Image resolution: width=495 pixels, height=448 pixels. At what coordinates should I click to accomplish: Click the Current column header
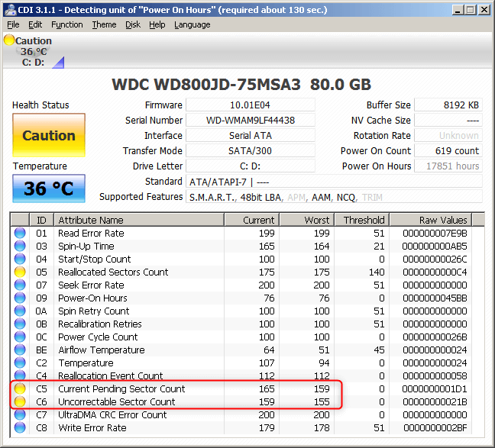click(x=252, y=220)
